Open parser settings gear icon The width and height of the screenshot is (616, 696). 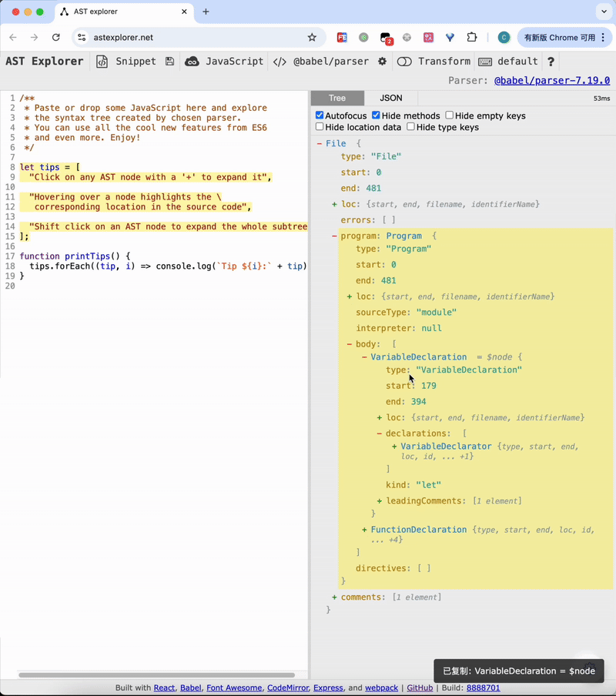click(382, 62)
